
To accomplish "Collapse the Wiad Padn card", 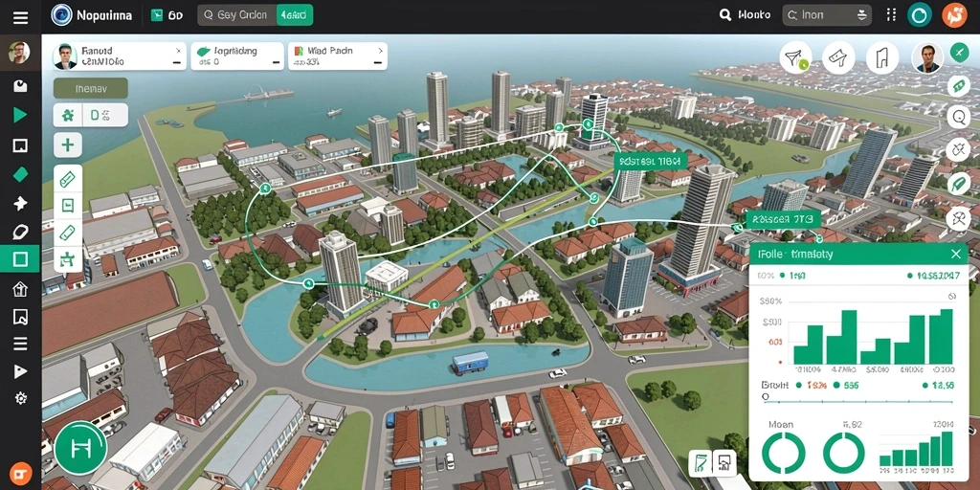I will coord(377,62).
